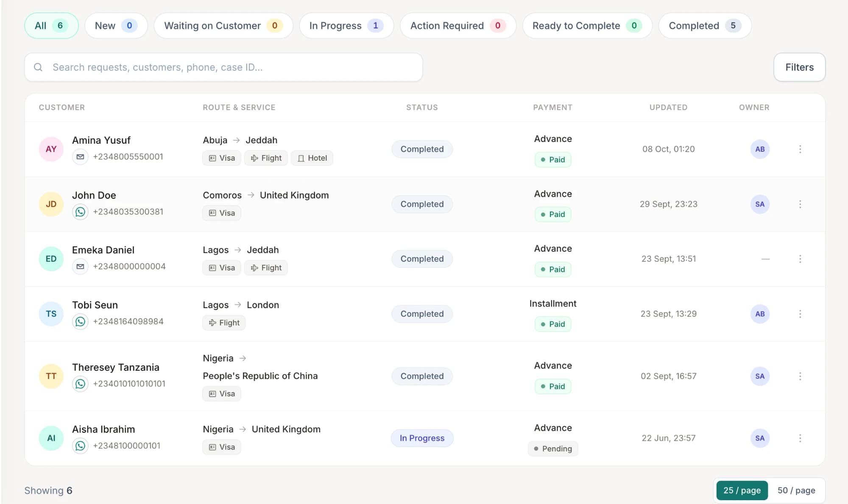Click the Completed status of Theresey Tanzania
This screenshot has width=848, height=504.
point(422,376)
